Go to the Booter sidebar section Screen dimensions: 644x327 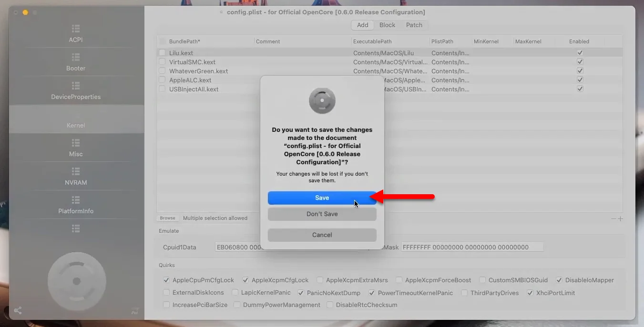(x=76, y=62)
